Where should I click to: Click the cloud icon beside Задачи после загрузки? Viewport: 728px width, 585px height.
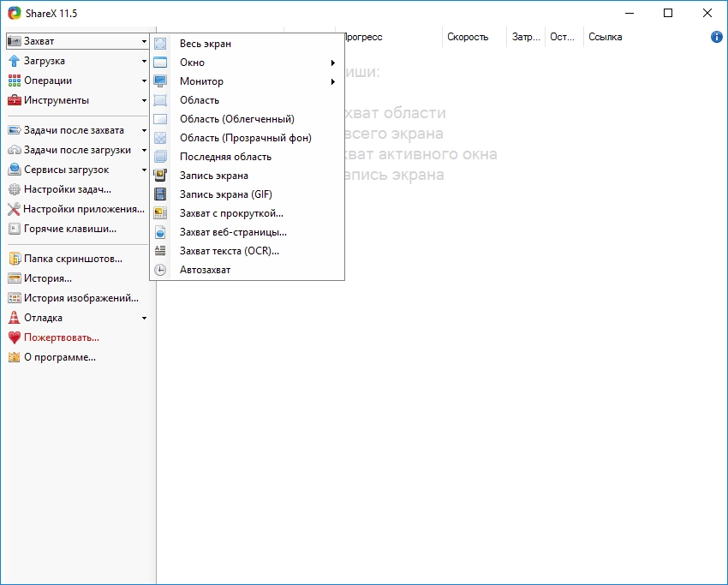(x=15, y=150)
